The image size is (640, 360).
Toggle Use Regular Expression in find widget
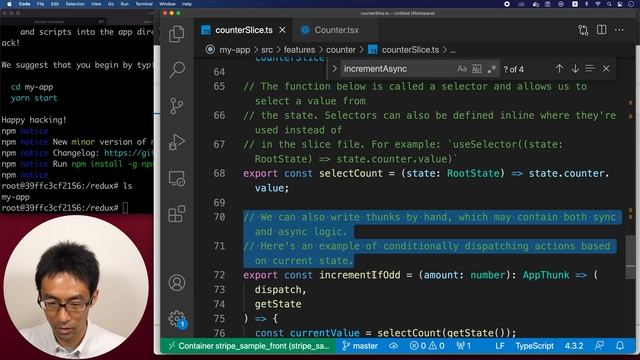(x=491, y=69)
